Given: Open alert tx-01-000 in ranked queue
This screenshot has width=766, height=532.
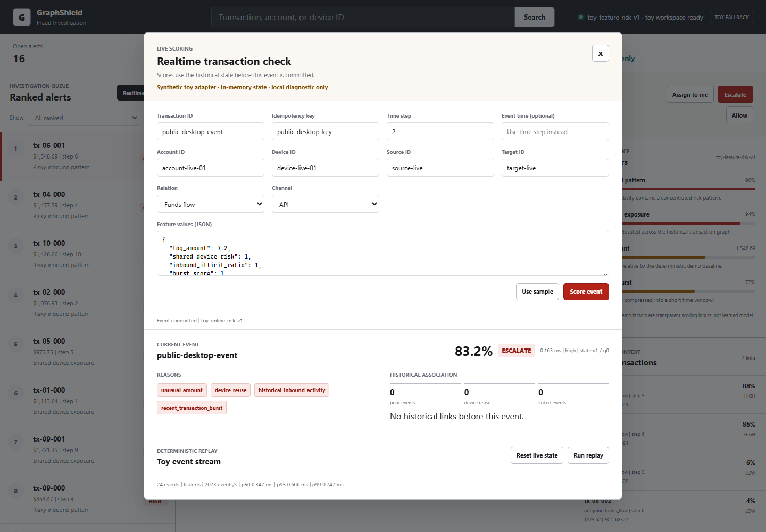Looking at the screenshot, I should click(72, 401).
